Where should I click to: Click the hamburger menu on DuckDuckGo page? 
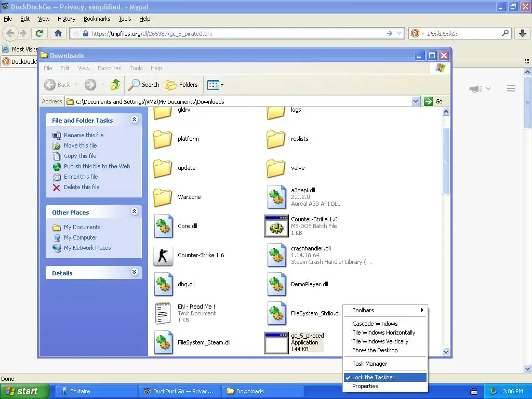511,88
